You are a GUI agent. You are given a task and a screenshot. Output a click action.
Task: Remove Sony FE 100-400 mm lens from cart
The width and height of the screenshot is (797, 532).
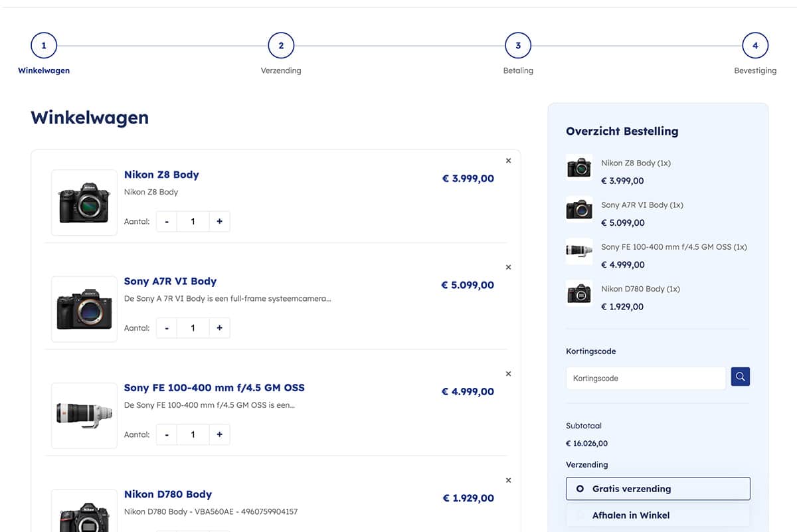[x=508, y=373]
